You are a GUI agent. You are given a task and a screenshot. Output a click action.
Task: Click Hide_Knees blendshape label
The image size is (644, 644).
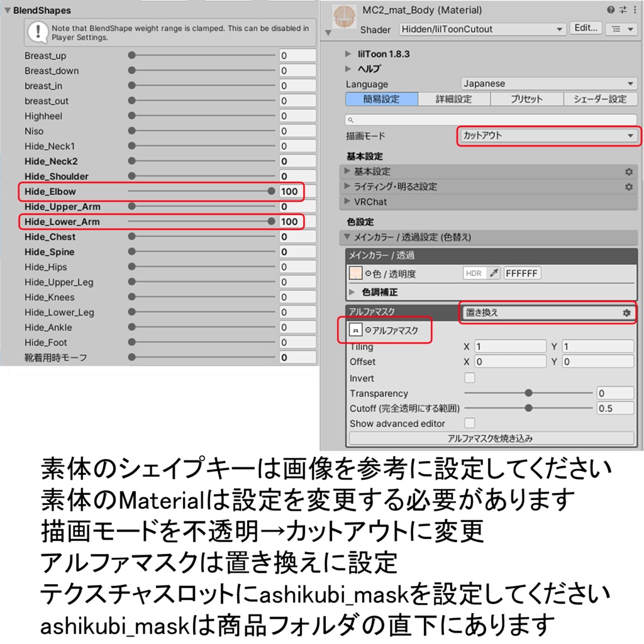[x=49, y=297]
